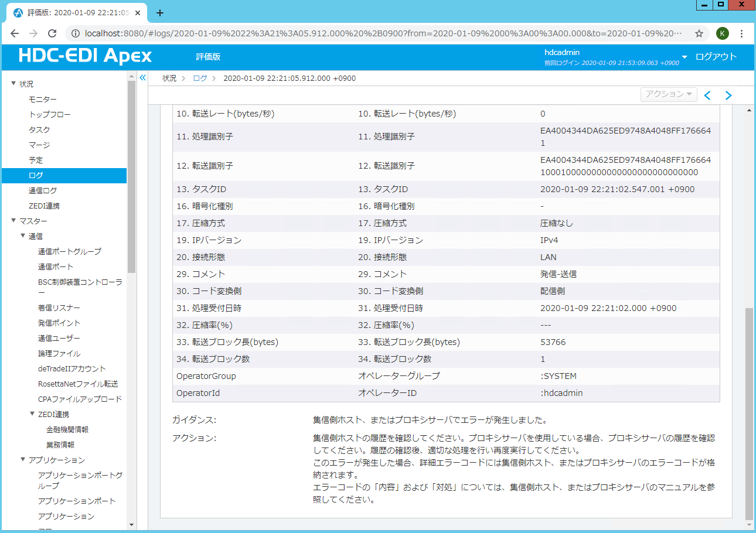Click the 配信側 value cell
The image size is (756, 533).
point(553,291)
